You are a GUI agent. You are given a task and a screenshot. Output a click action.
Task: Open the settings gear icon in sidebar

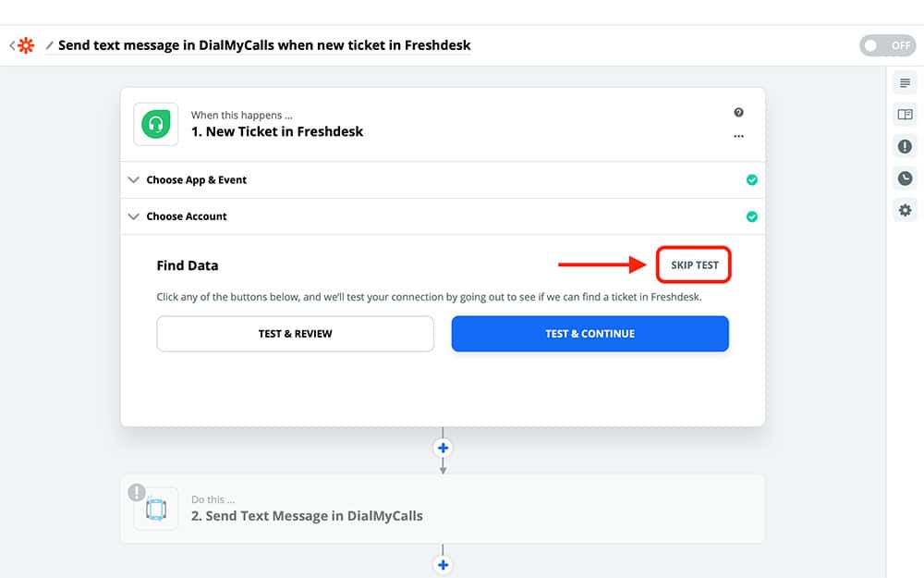tap(905, 210)
